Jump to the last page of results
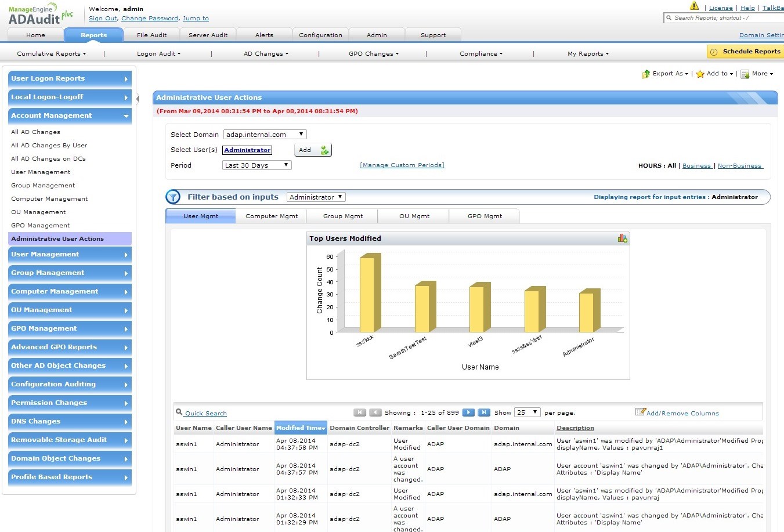 tap(484, 412)
